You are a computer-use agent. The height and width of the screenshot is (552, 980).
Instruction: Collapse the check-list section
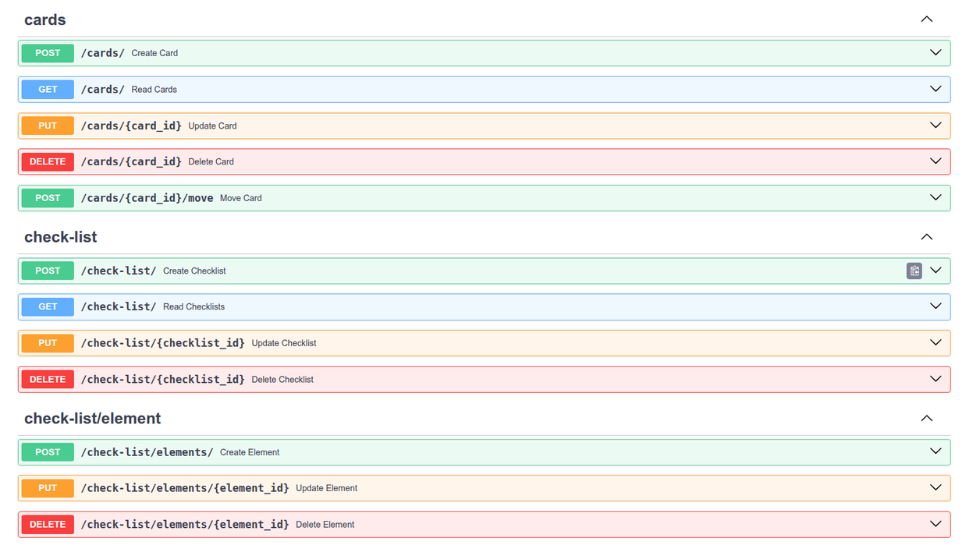coord(926,237)
